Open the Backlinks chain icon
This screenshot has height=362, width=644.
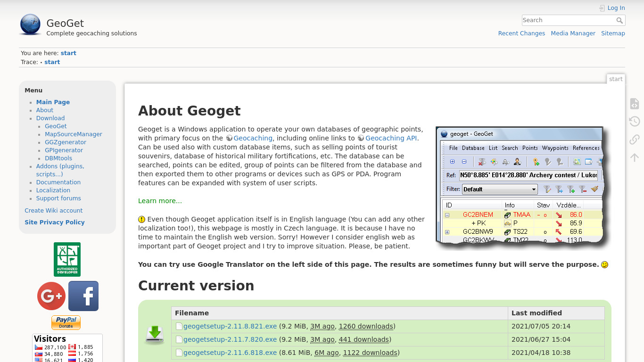tap(635, 140)
